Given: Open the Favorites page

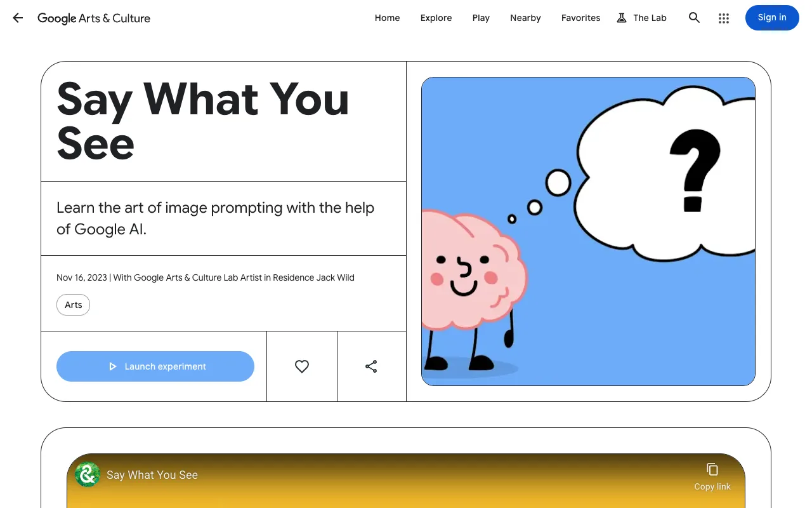Looking at the screenshot, I should (580, 18).
